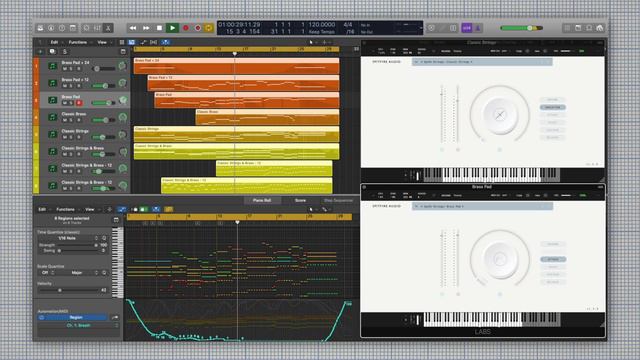The width and height of the screenshot is (640, 360).
Task: Open the List Editors icon
Action: (567, 28)
